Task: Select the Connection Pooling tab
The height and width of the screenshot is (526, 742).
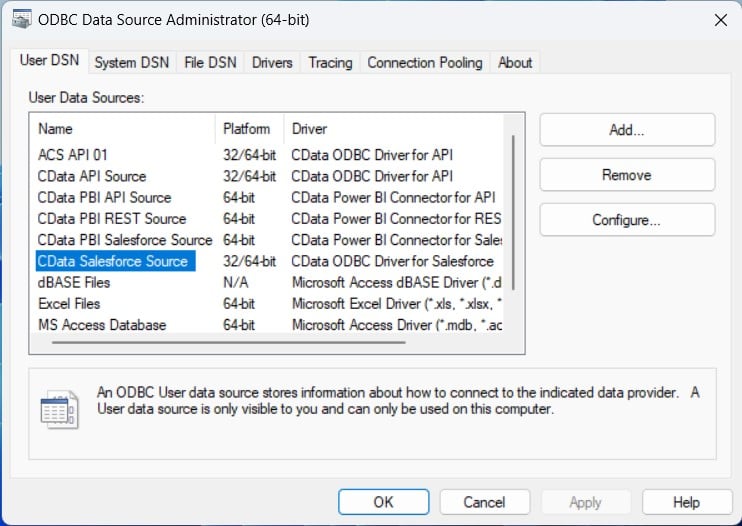Action: click(424, 62)
